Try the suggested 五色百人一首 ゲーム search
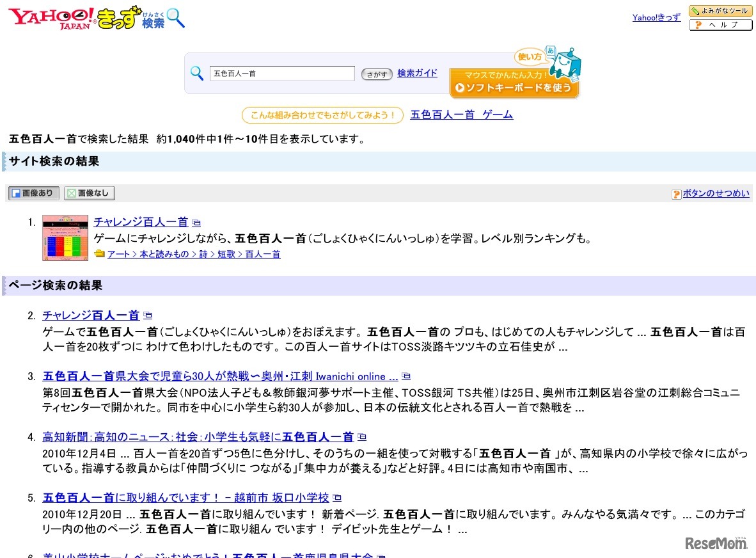Screen dimensions: 756x558 pyautogui.click(x=461, y=114)
